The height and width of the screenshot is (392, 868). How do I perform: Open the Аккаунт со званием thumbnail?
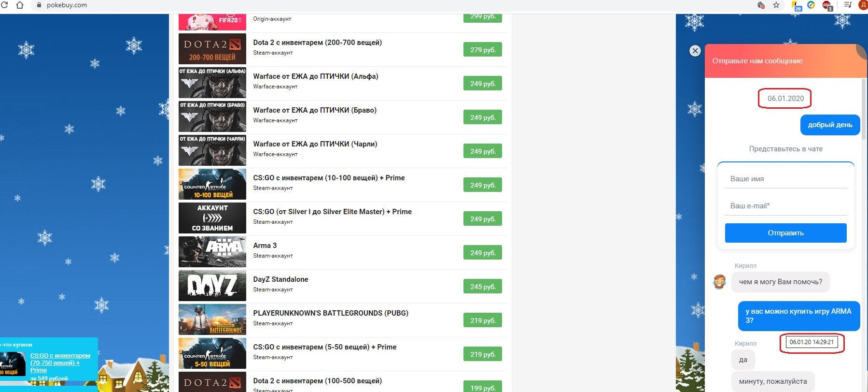(212, 218)
